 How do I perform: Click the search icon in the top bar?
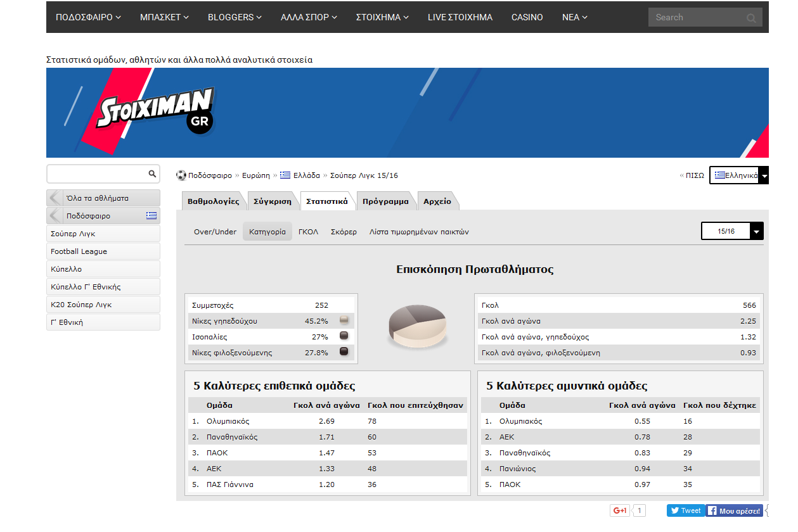tap(750, 17)
